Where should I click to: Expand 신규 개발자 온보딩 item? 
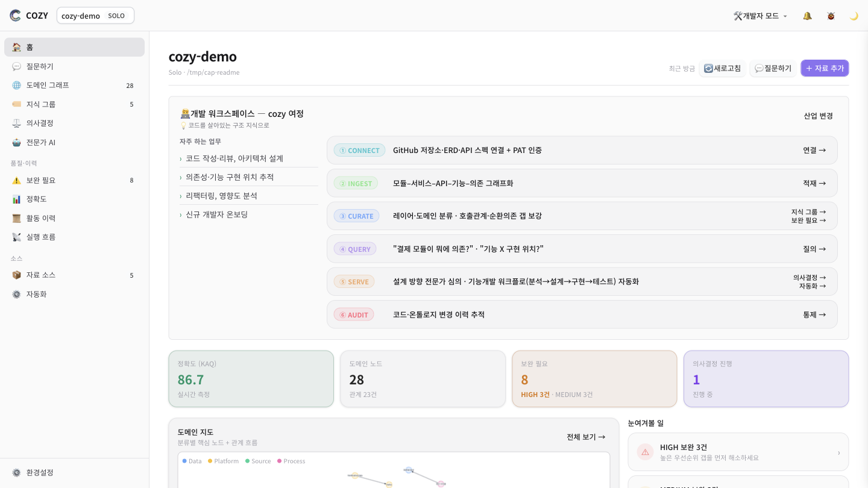tap(248, 214)
